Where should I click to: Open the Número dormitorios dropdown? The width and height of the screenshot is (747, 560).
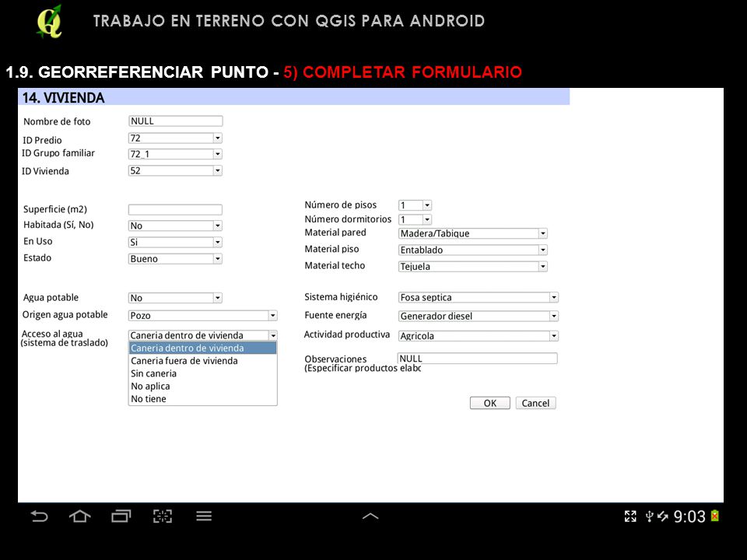tap(415, 219)
